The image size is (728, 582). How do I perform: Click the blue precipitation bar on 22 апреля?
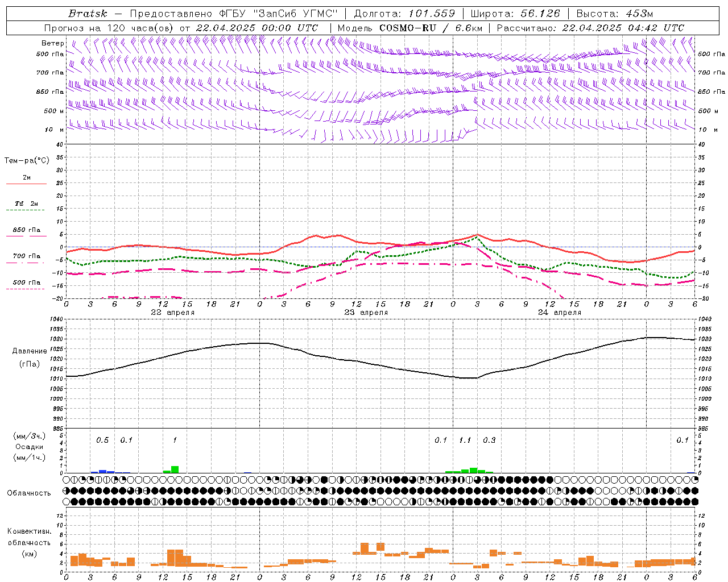click(102, 471)
